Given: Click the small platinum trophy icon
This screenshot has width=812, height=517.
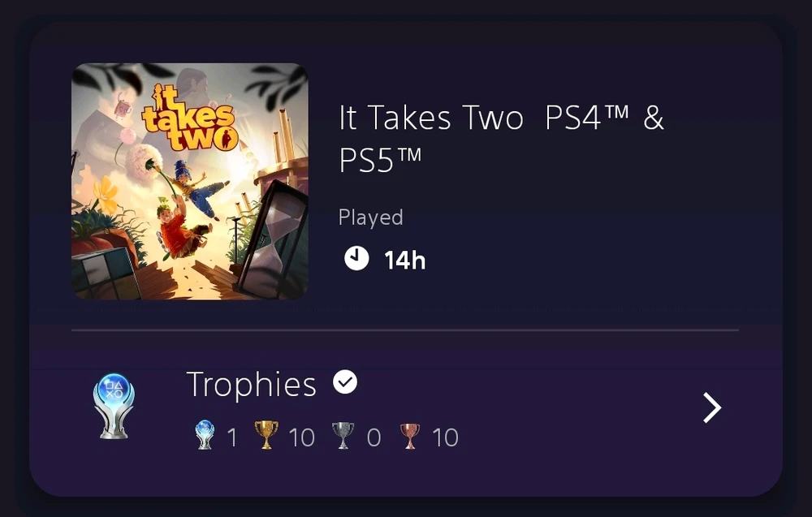Looking at the screenshot, I should (x=205, y=435).
